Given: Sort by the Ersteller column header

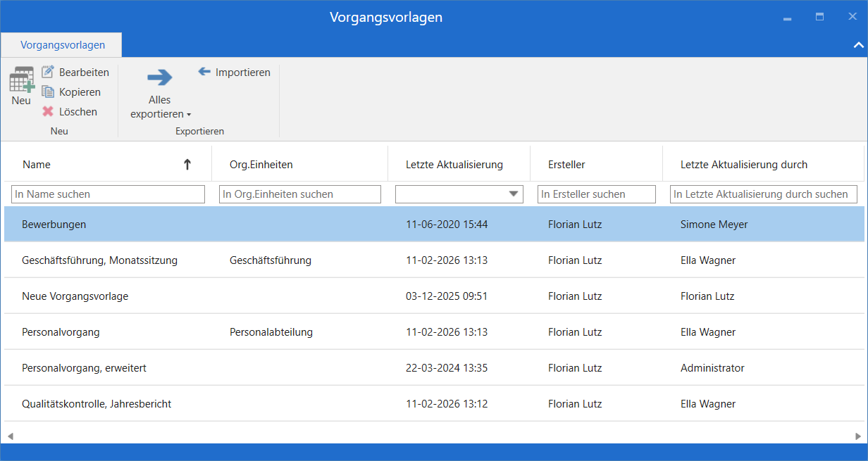Looking at the screenshot, I should pyautogui.click(x=566, y=165).
